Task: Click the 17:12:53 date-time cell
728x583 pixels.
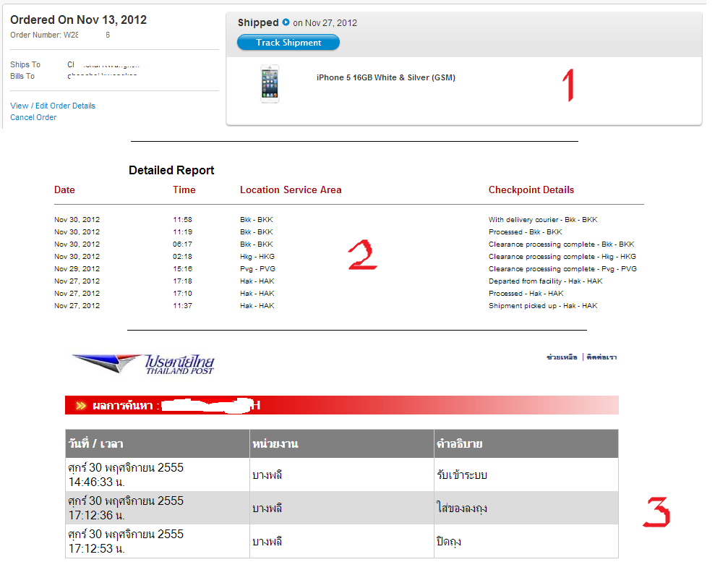Action: pyautogui.click(x=158, y=541)
